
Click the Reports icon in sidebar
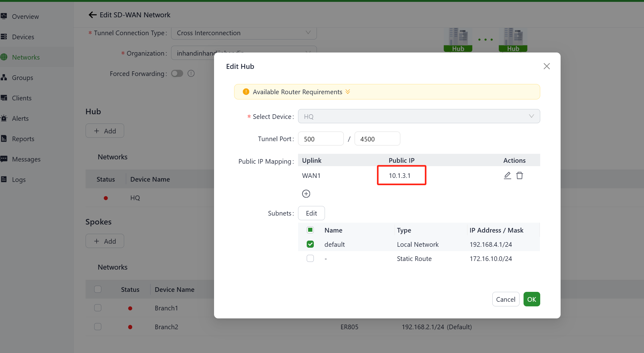(x=4, y=139)
